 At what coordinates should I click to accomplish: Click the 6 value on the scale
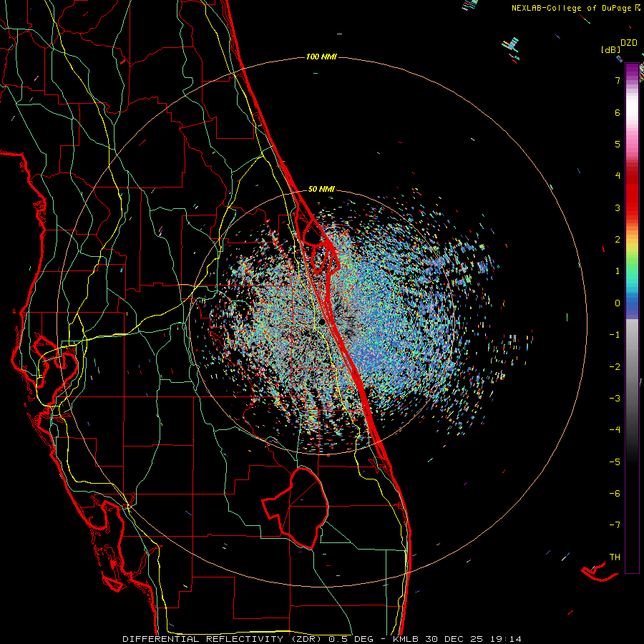618,112
